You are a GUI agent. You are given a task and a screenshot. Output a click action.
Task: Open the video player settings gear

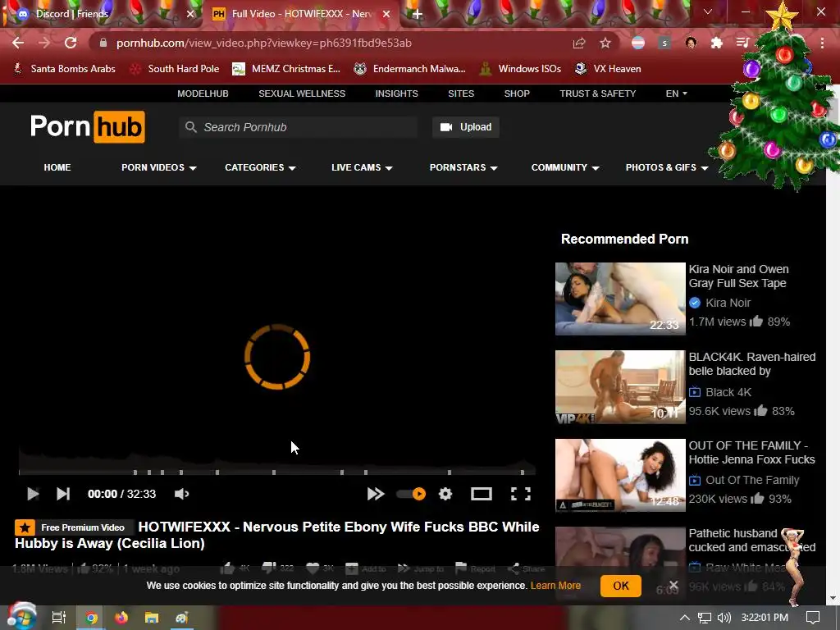click(x=445, y=494)
